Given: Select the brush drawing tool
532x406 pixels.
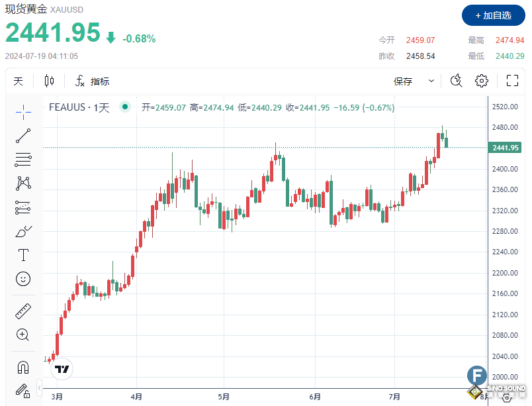Looking at the screenshot, I should click(x=23, y=232).
